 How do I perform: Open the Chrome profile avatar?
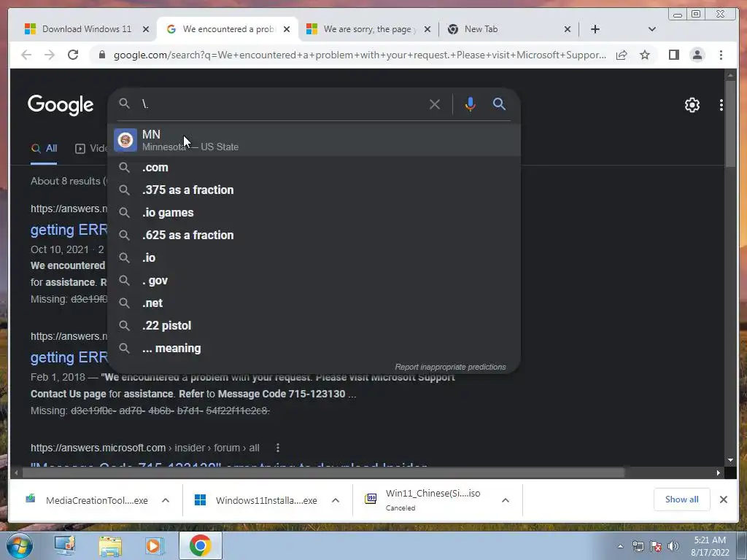click(x=697, y=55)
